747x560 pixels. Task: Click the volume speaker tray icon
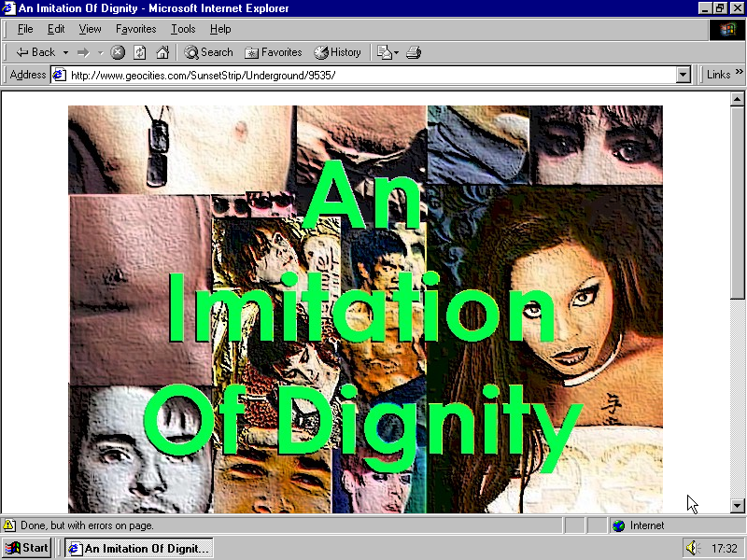692,548
